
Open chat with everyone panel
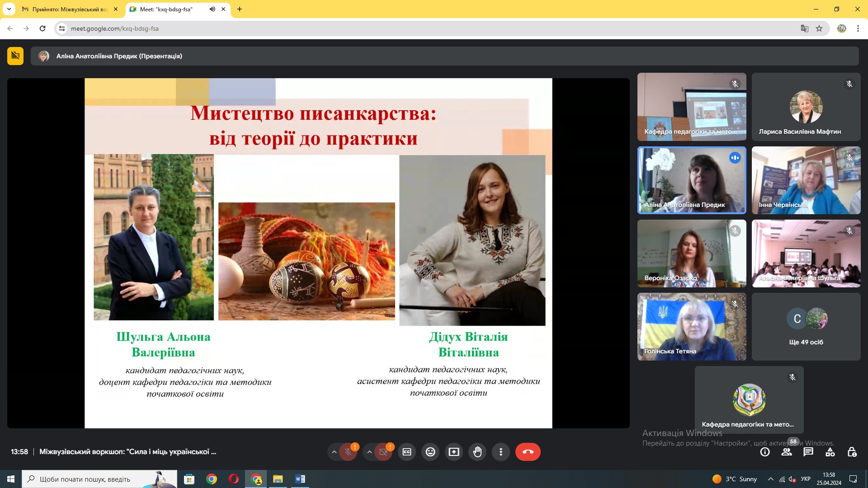[x=808, y=452]
